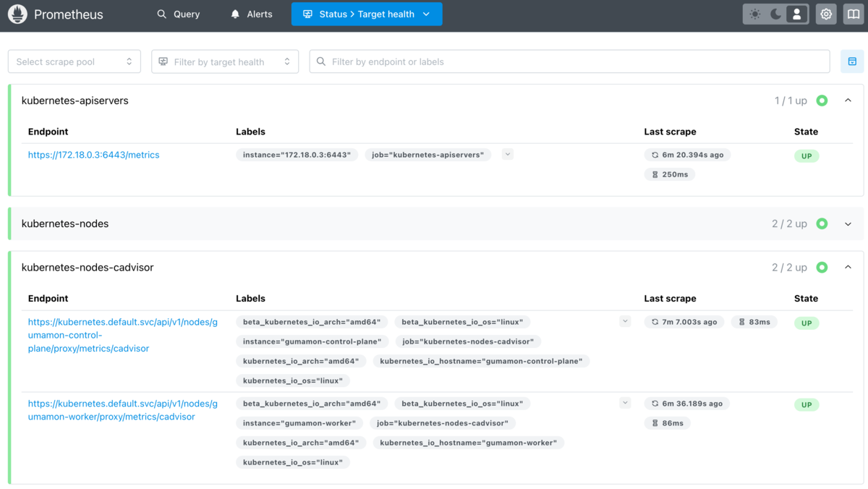Screen dimensions: 868x489
Task: Click the "6m 36.189s ago" last scrape badge
Action: (x=687, y=404)
